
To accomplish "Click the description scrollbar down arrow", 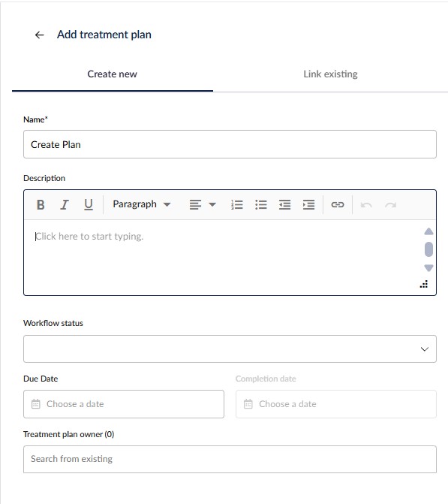I will pos(428,267).
